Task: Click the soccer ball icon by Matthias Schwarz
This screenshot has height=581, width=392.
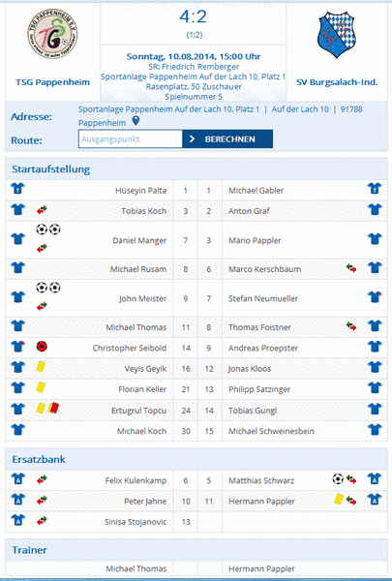Action: click(x=338, y=479)
